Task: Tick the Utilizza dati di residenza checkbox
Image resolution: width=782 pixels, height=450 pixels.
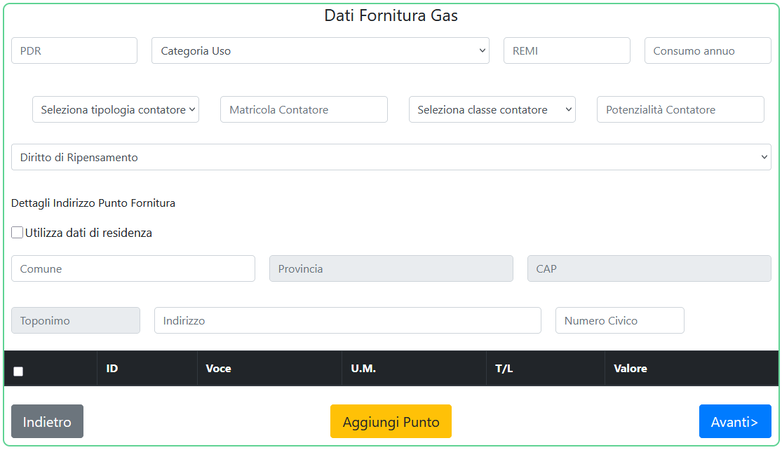Action: (17, 232)
